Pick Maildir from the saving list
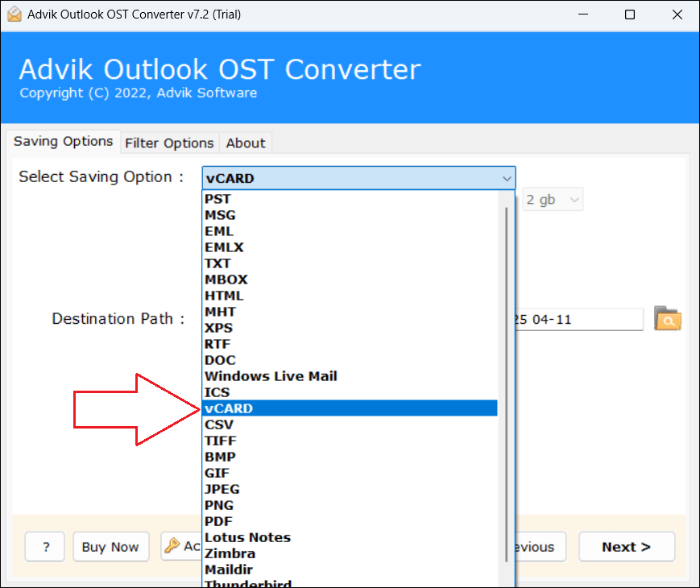This screenshot has height=588, width=700. (x=350, y=569)
